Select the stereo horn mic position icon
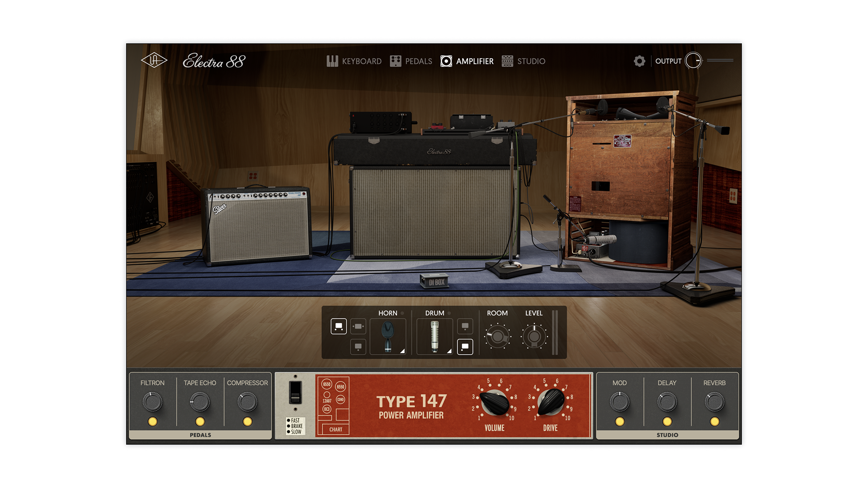This screenshot has width=868, height=488. [339, 326]
